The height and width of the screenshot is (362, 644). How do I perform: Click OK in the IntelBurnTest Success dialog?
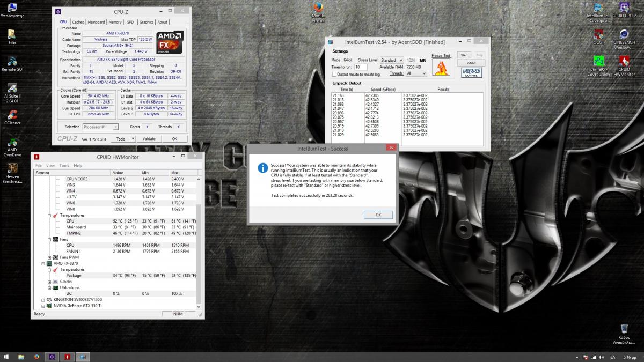[378, 215]
